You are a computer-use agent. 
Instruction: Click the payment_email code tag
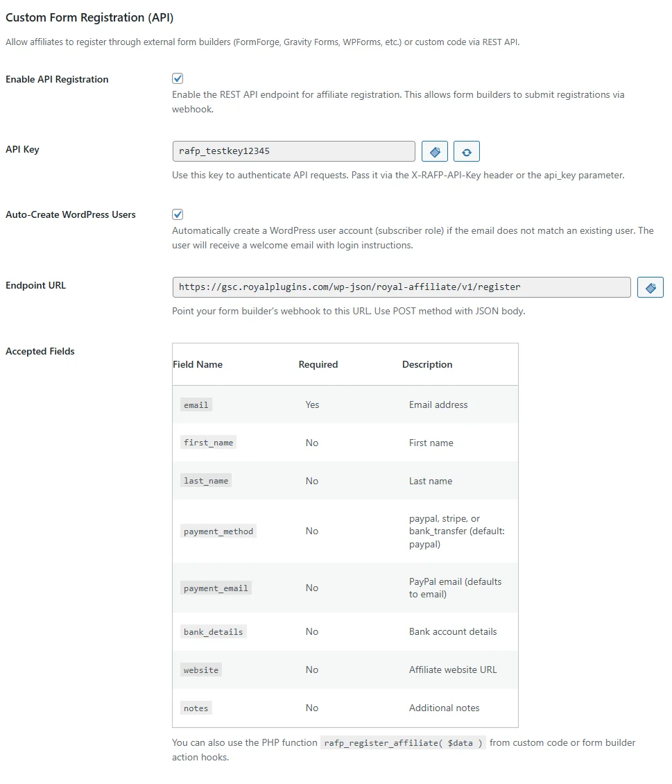click(217, 588)
